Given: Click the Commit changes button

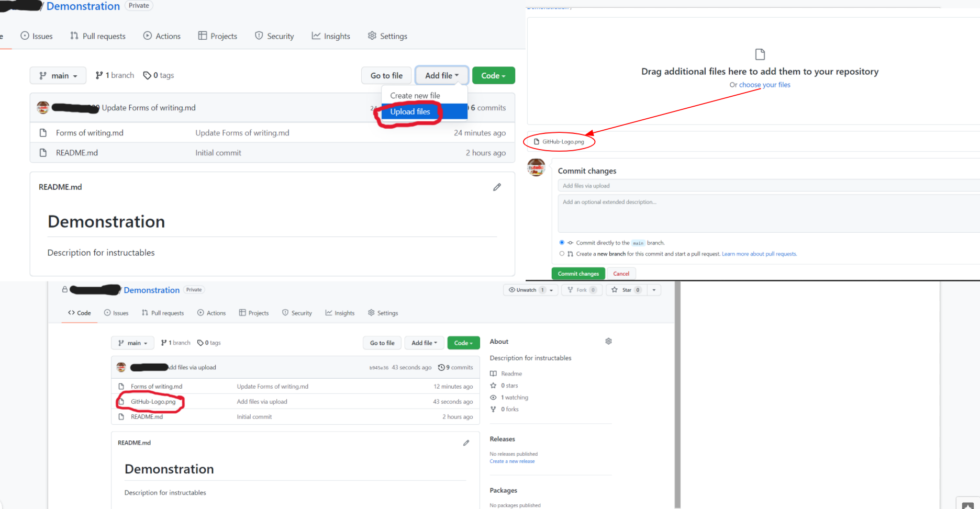Looking at the screenshot, I should (x=578, y=273).
